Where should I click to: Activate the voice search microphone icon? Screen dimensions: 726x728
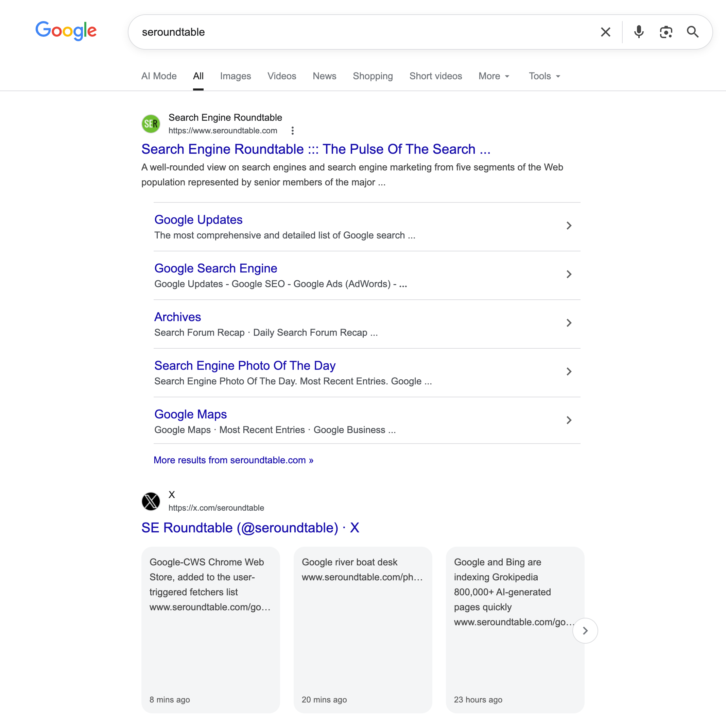(638, 32)
